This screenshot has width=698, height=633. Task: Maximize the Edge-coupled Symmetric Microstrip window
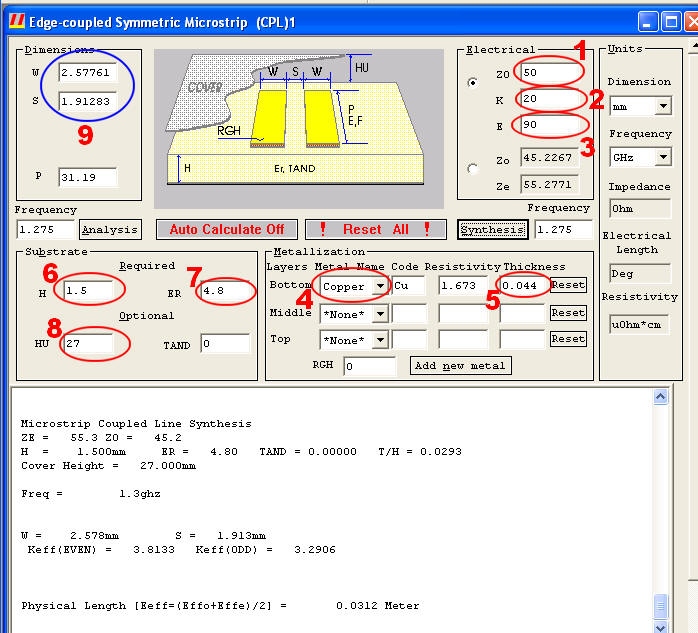point(671,21)
